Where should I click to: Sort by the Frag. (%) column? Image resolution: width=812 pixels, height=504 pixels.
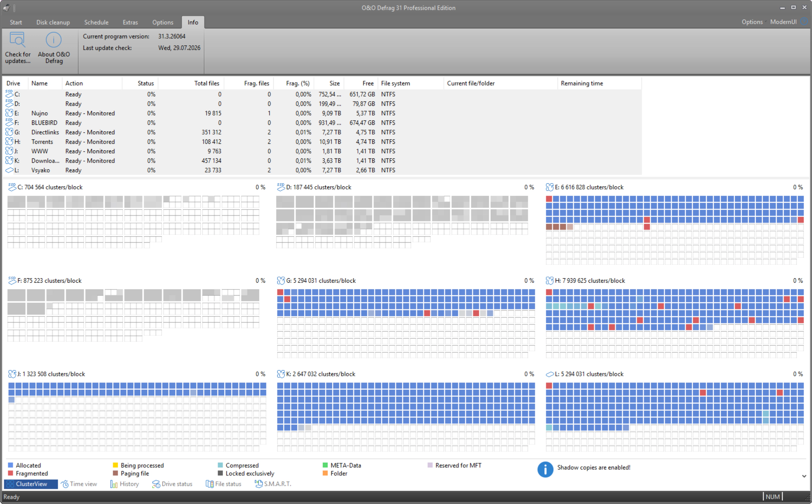tap(294, 83)
